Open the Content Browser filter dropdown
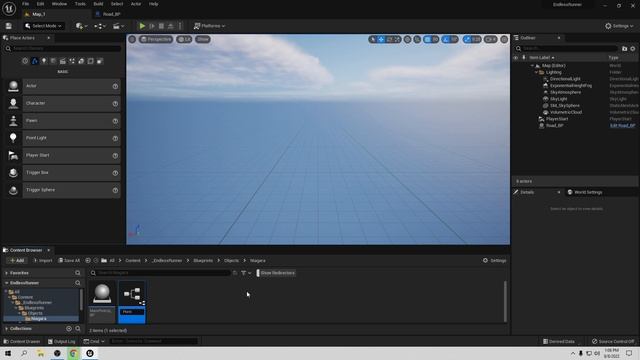Viewport: 640px width, 360px height. point(246,273)
